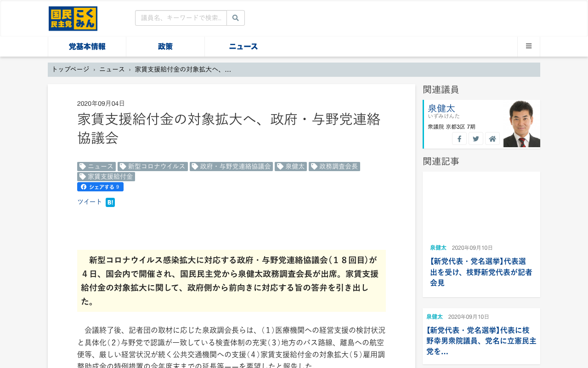The image size is (588, 368).
Task: Open 泉健太's homepage house icon
Action: point(492,138)
